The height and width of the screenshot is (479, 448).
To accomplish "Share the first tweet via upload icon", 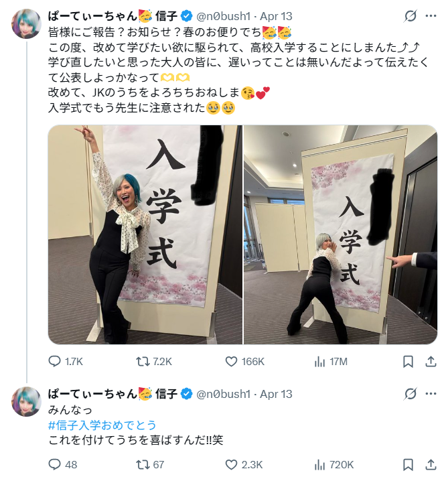I will coord(431,362).
